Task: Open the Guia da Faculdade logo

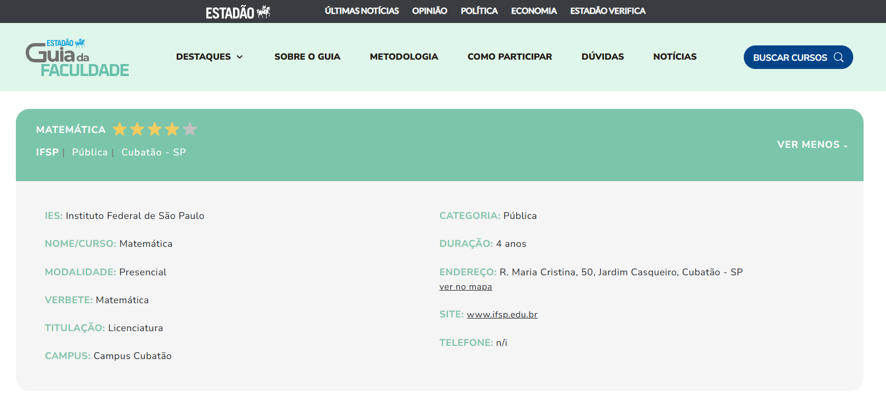Action: tap(77, 58)
